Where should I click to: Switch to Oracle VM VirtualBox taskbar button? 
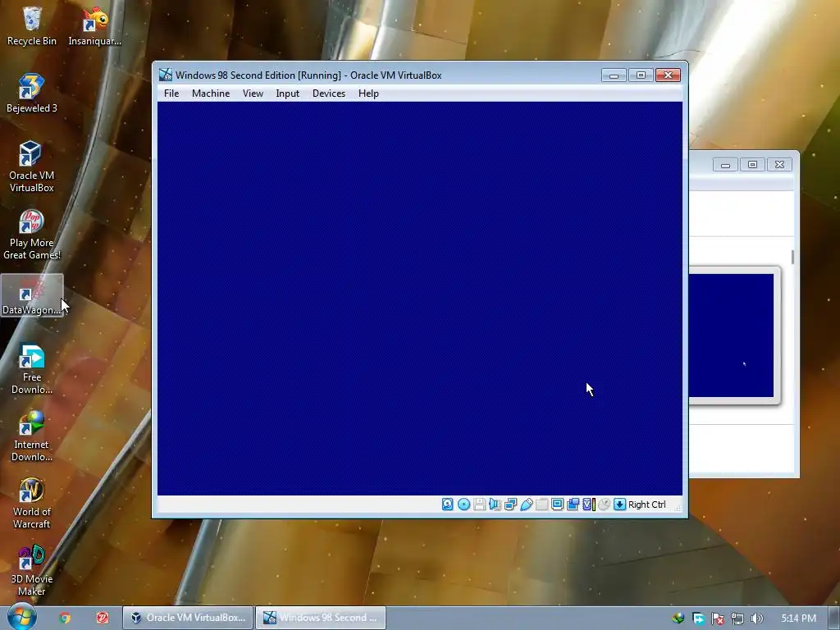[188, 618]
